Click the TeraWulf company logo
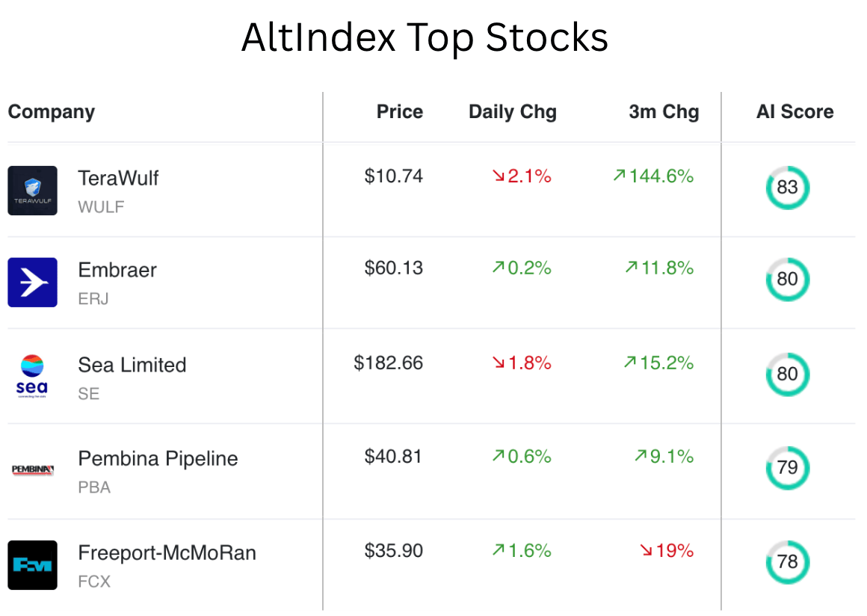867x616 pixels. [x=32, y=191]
